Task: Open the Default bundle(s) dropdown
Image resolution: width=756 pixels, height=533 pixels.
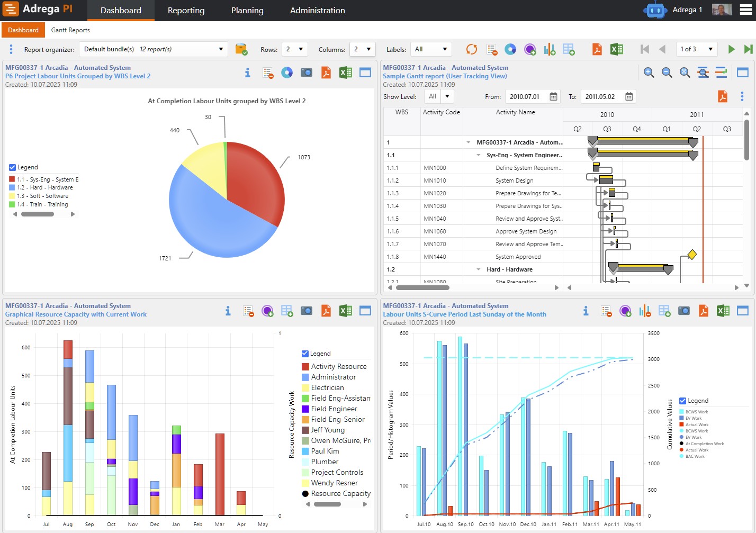Action: tap(222, 49)
